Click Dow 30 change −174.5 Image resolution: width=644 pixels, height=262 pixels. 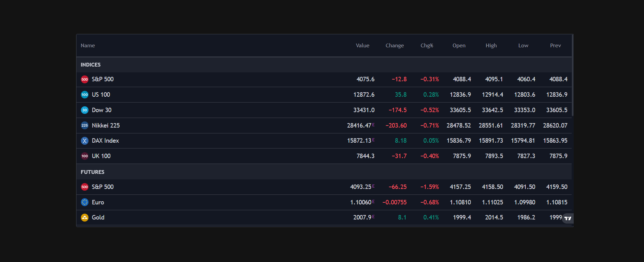pyautogui.click(x=397, y=110)
